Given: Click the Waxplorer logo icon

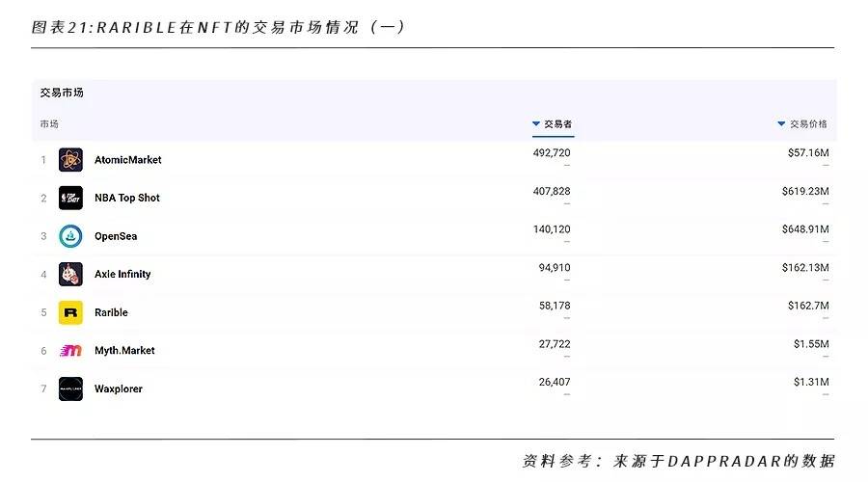Looking at the screenshot, I should [x=70, y=388].
